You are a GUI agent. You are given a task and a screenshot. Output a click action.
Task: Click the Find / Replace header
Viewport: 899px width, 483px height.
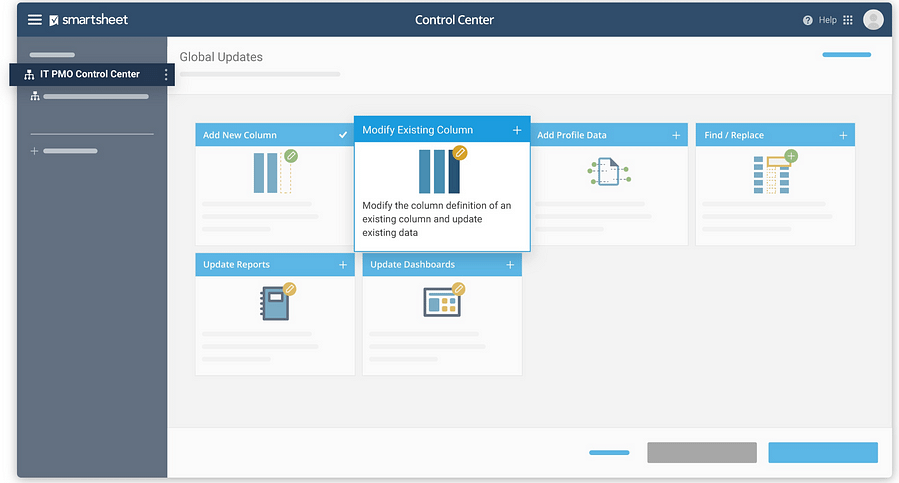[775, 135]
